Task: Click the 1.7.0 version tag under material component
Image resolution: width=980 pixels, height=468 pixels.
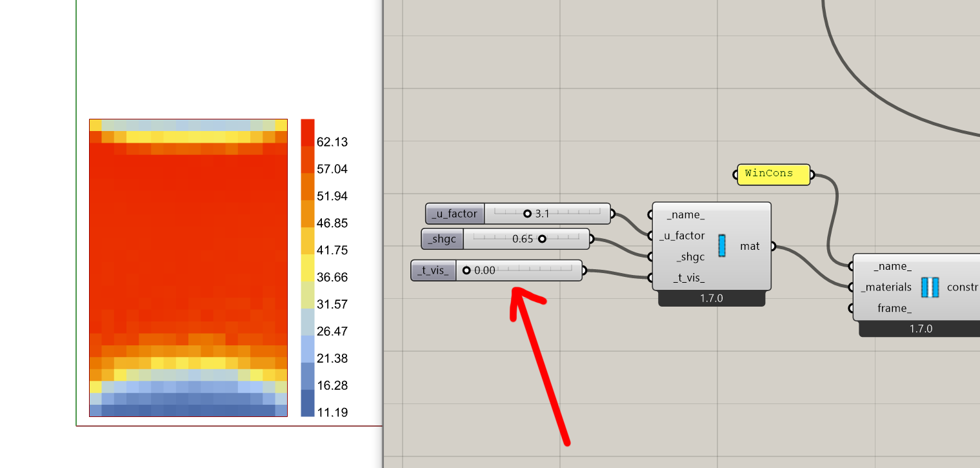Action: [712, 299]
